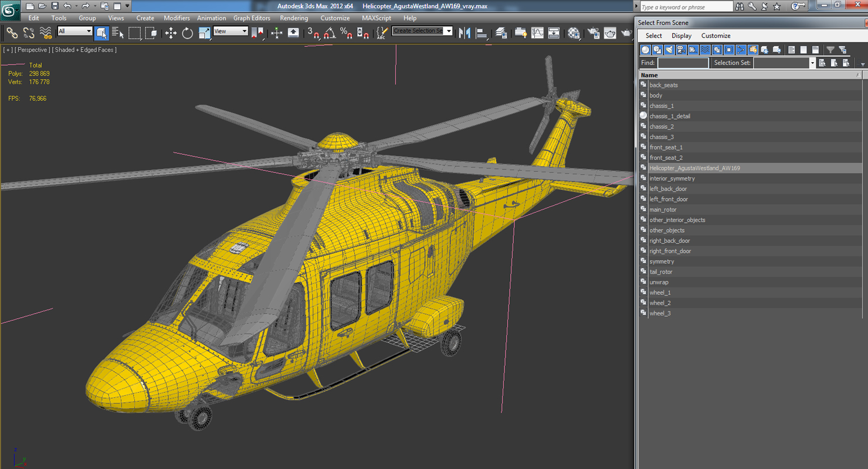Toggle Percent Snap
The height and width of the screenshot is (469, 868).
346,33
